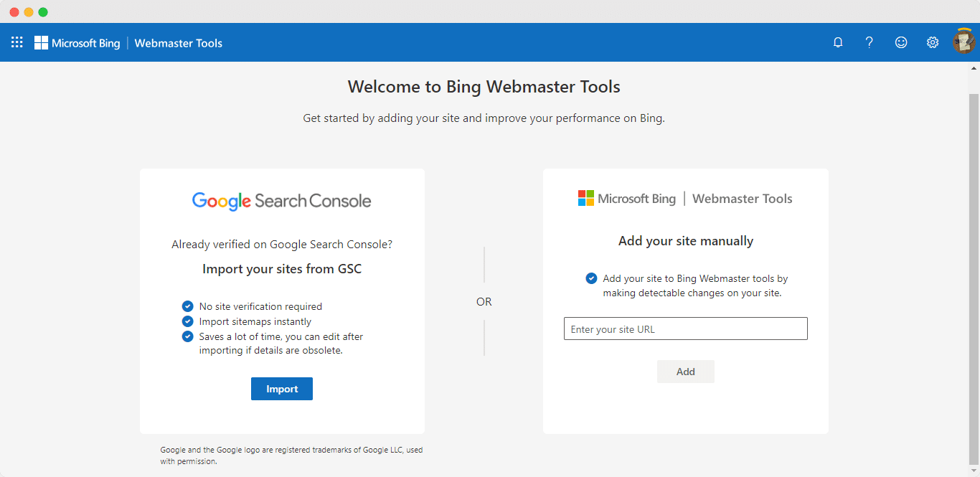Open the help question mark menu

pos(870,42)
